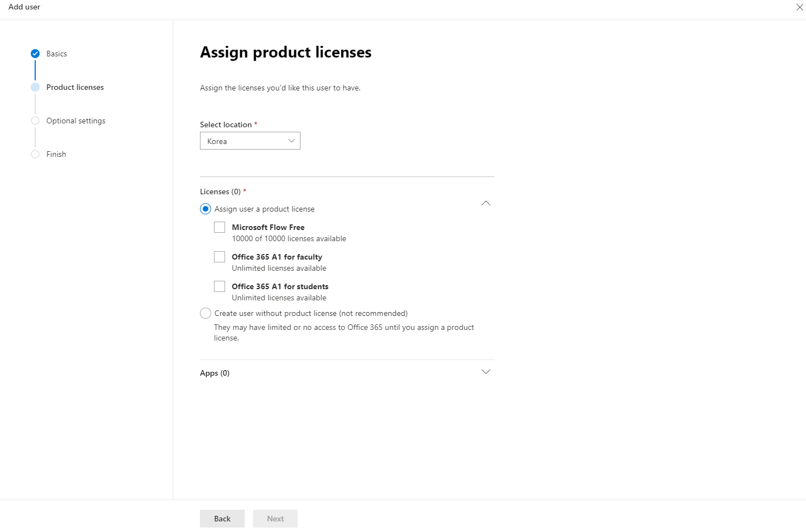Click 'Unlimited licenses available' under students license

(x=279, y=298)
